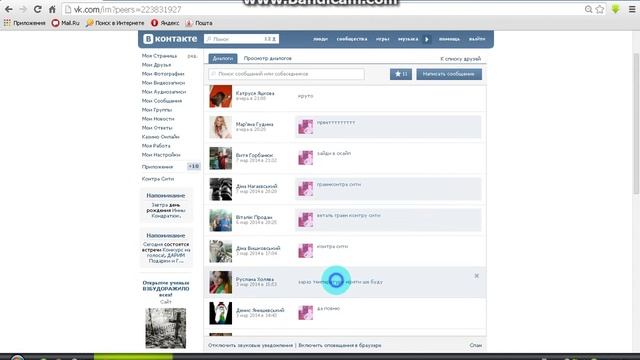Bookmark this page with the star icon

pyautogui.click(x=600, y=9)
